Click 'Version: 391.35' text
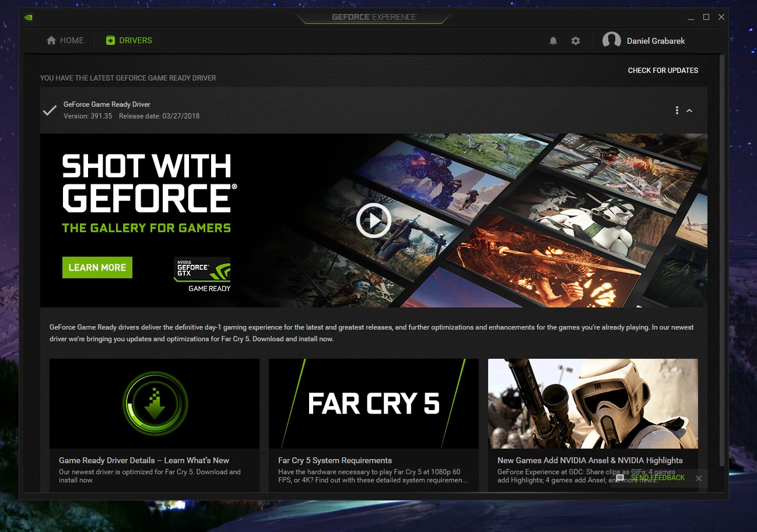The width and height of the screenshot is (757, 532). tap(87, 116)
